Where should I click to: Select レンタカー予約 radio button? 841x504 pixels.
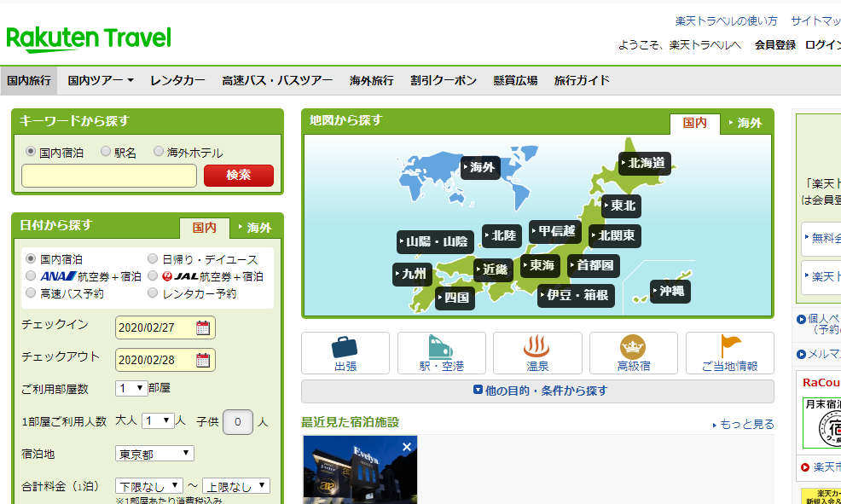click(x=153, y=293)
